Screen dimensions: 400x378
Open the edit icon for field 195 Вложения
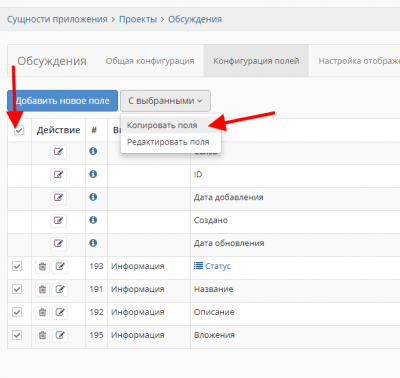60,335
